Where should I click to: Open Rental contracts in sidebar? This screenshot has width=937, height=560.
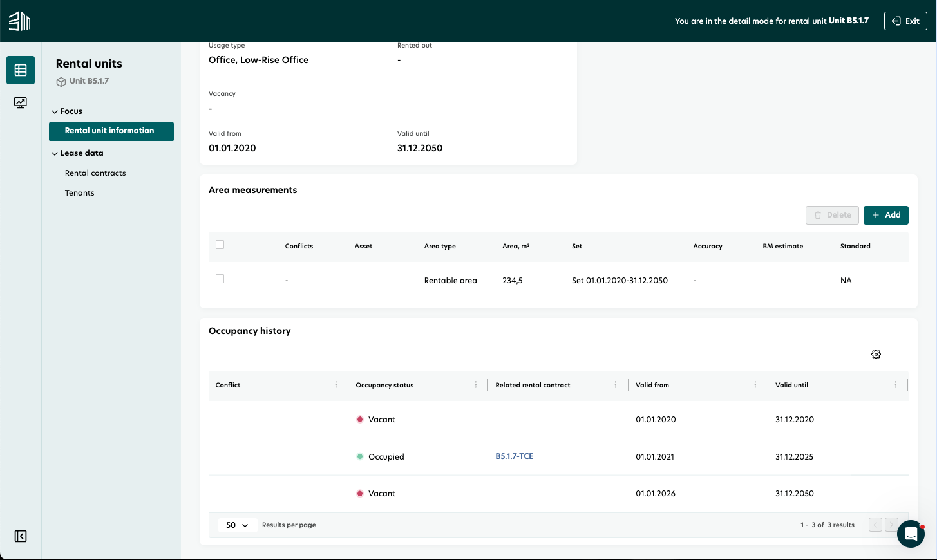(x=95, y=173)
